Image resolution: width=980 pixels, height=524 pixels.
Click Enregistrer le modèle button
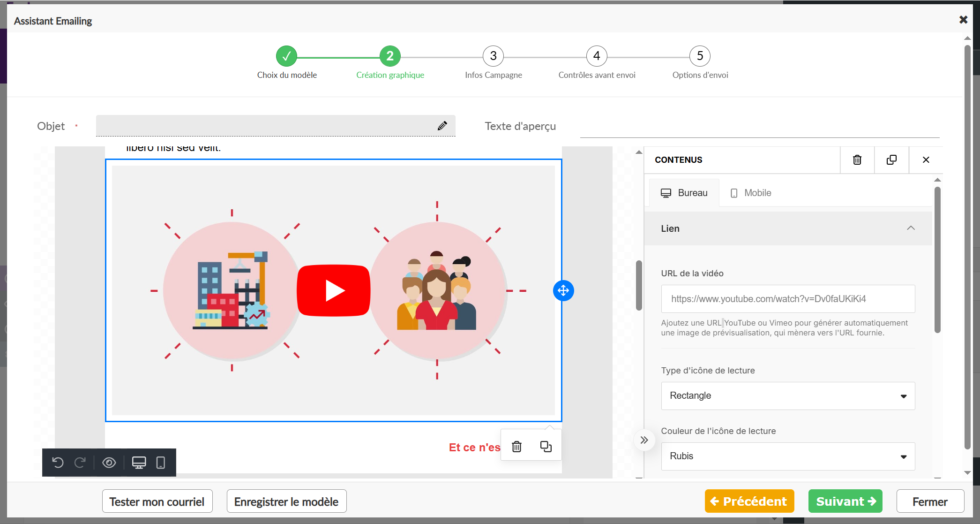(x=286, y=501)
